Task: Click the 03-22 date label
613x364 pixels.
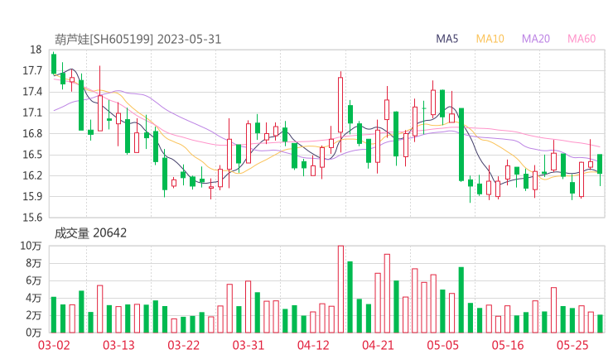Action: click(x=184, y=345)
